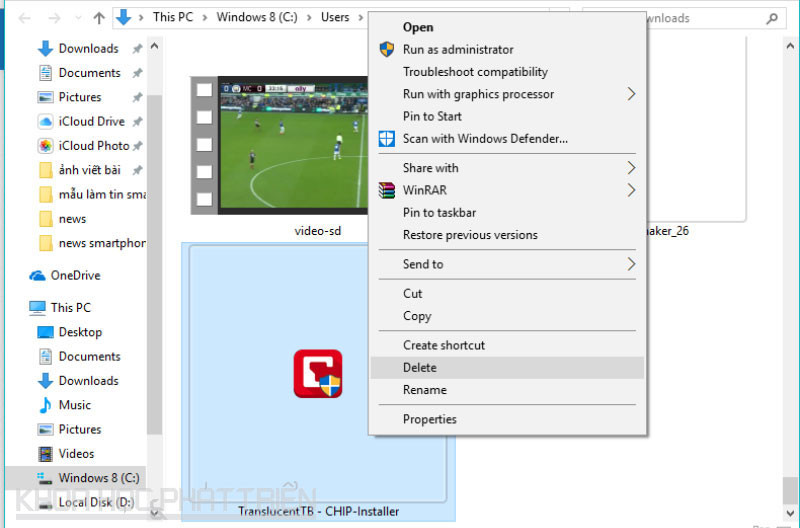
Task: Select the TranslucentTB CHIP-Installer file icon
Action: [x=317, y=374]
